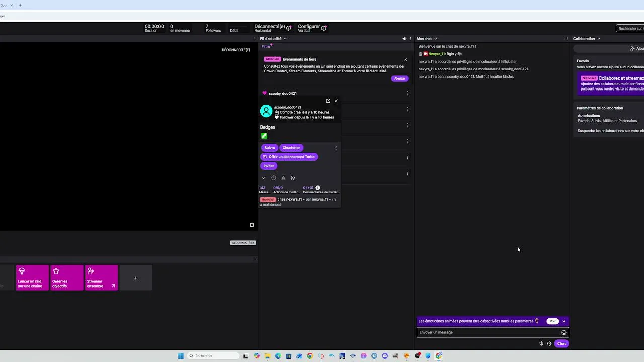
Task: Toggle the activity feed sound icon
Action: [404, 39]
